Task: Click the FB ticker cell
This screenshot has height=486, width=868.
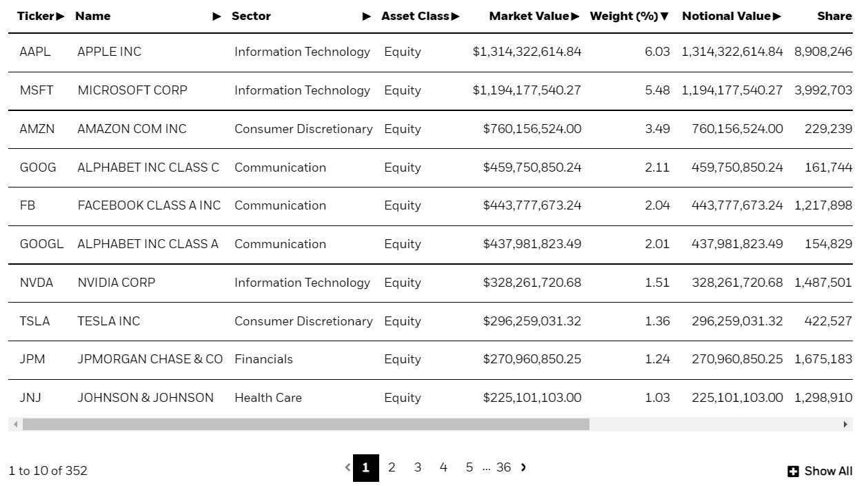Action: pos(28,205)
